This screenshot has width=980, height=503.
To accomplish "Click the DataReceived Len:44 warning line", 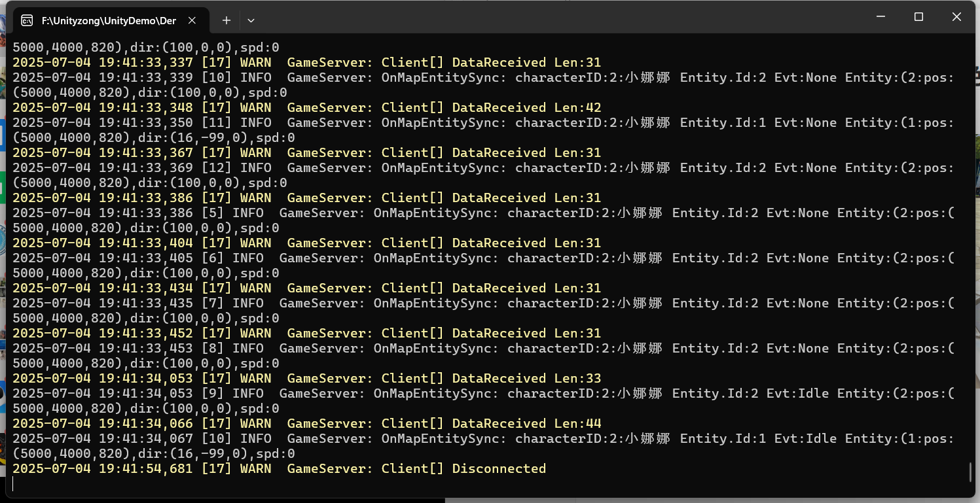I will tap(306, 423).
